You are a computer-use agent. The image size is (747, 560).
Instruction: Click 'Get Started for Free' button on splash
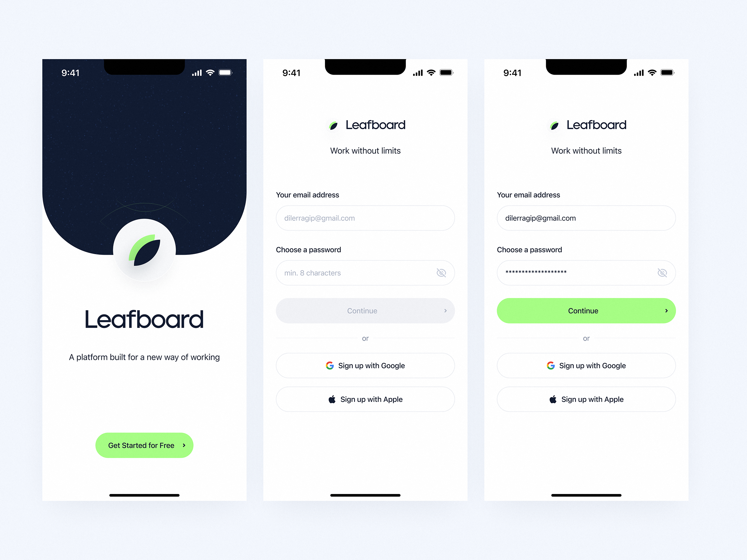point(144,445)
